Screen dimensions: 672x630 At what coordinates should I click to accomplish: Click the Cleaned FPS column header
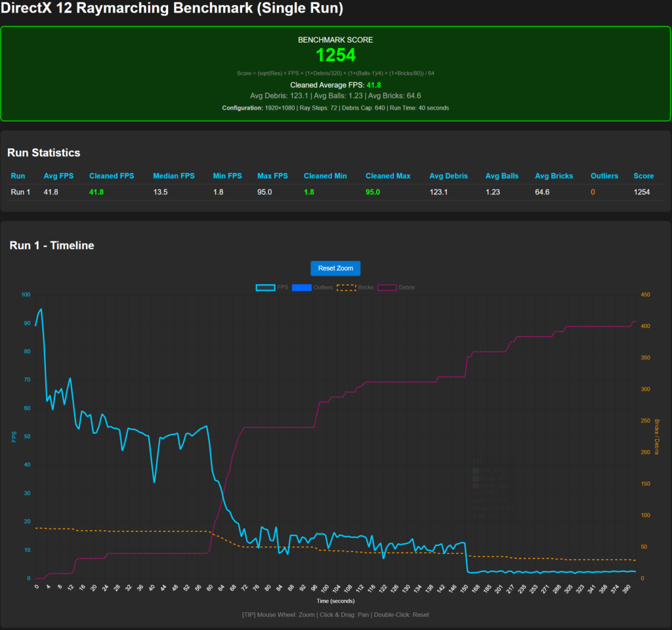(112, 176)
